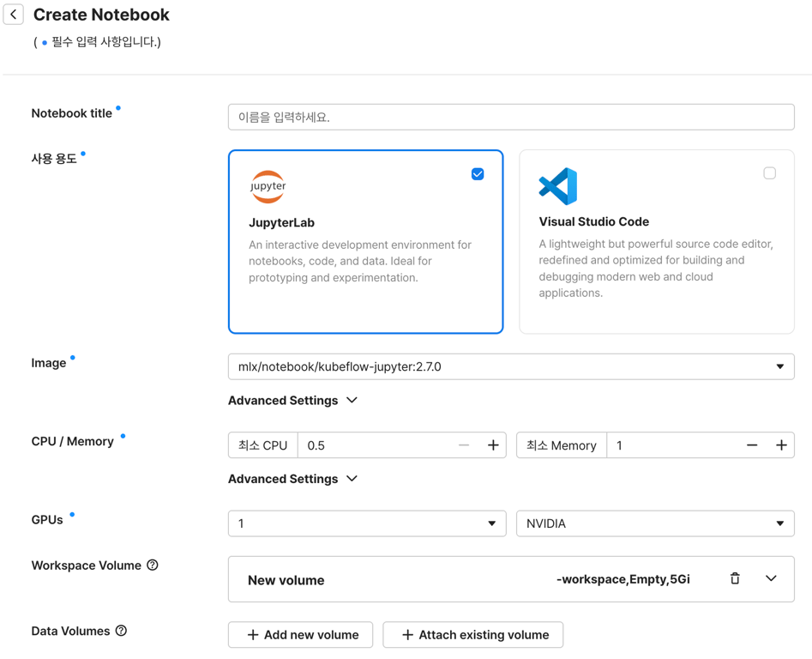Click the Add new volume button
The width and height of the screenshot is (812, 659).
pyautogui.click(x=300, y=634)
